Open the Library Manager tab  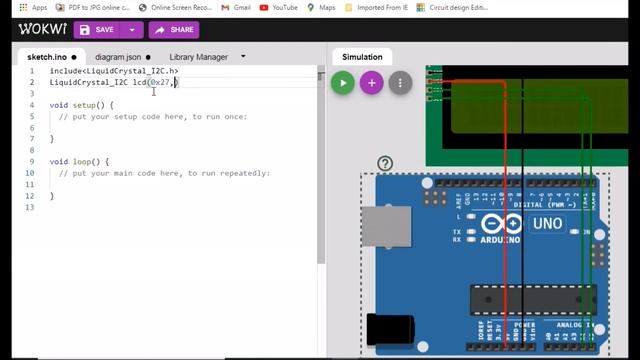coord(198,57)
